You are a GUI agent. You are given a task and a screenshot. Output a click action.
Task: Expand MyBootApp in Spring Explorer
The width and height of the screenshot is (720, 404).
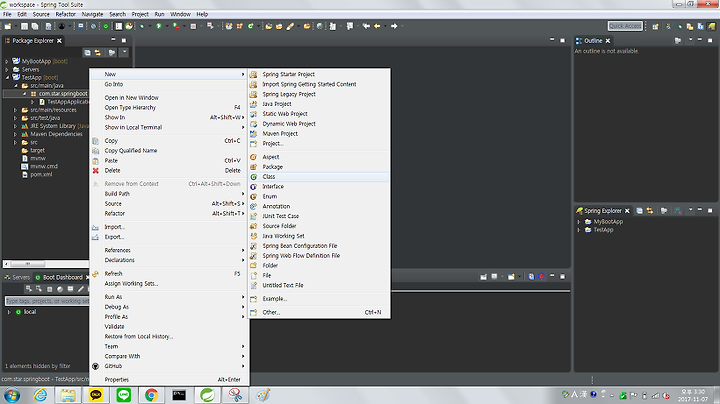click(x=579, y=222)
